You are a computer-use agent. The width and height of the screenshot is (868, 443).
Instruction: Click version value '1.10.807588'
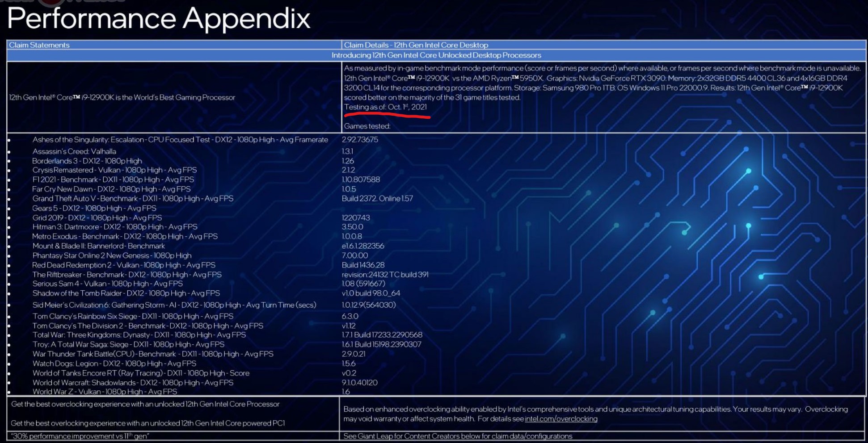[x=361, y=180]
